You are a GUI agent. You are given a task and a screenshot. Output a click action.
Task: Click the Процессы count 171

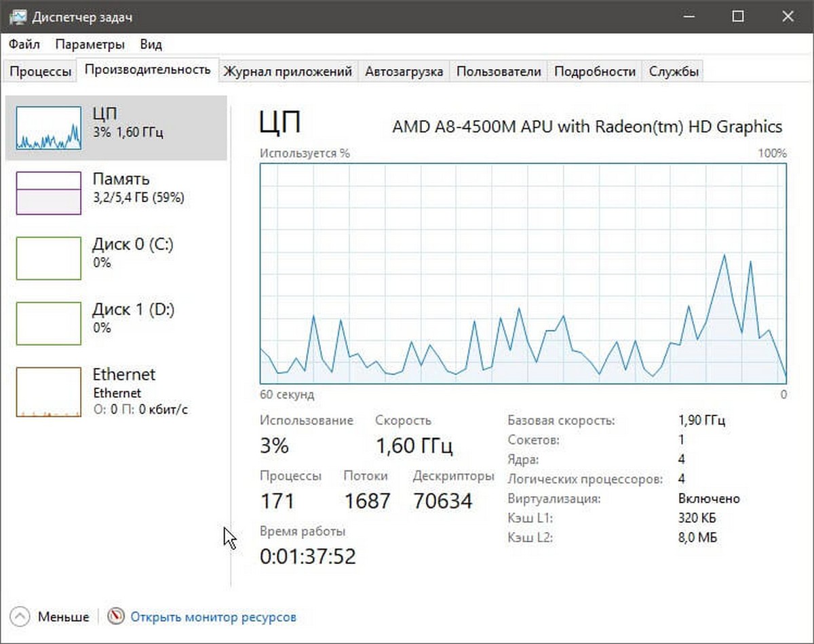tap(277, 502)
